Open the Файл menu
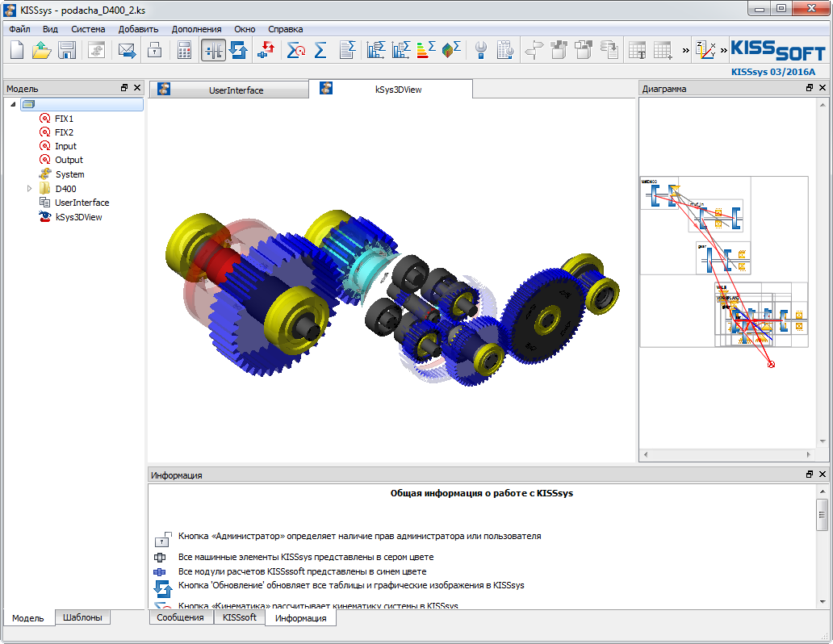 (19, 29)
